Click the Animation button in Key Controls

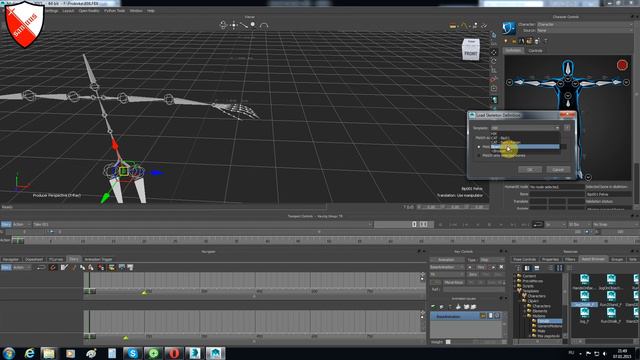point(446,260)
